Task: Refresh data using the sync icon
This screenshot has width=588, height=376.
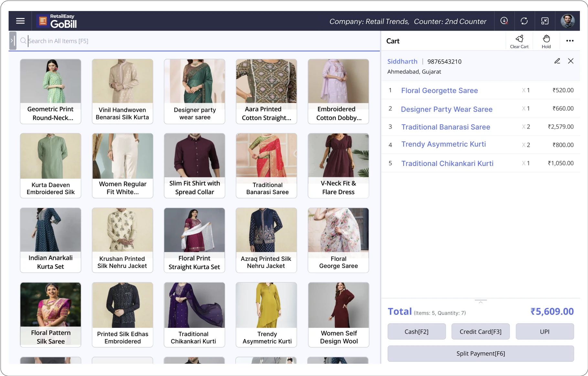Action: [524, 21]
